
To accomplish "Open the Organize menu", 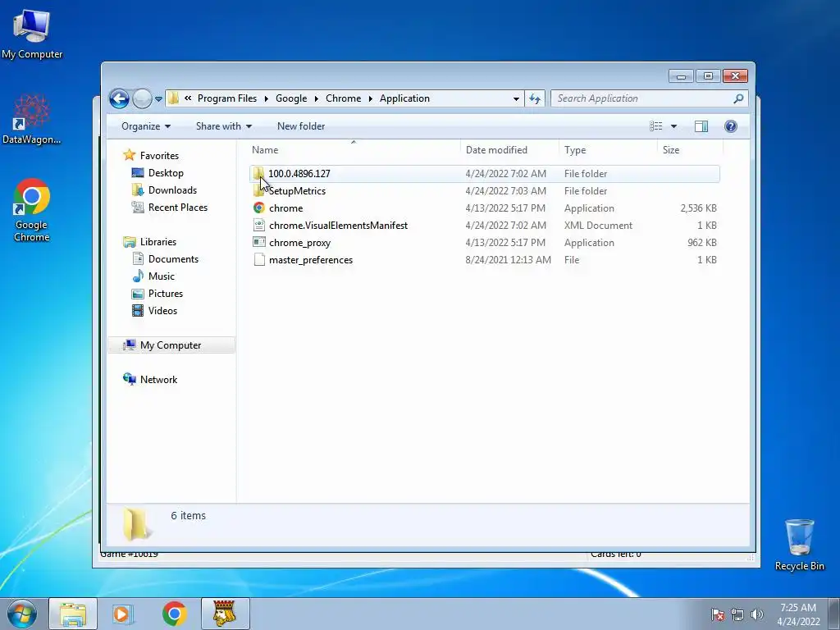I will click(146, 126).
